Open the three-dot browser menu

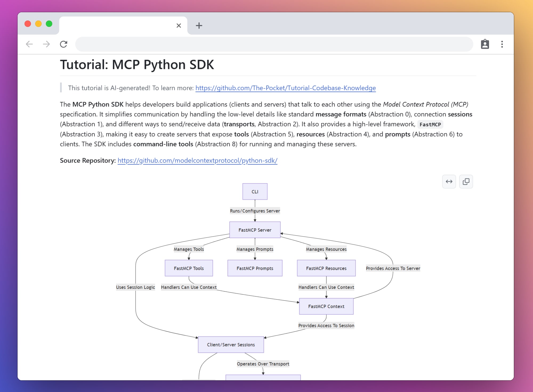502,44
